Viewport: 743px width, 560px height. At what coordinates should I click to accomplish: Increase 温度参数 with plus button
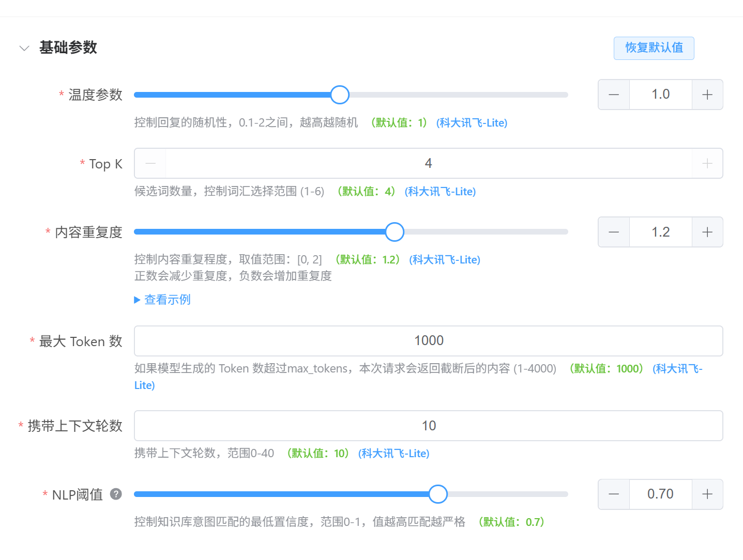click(x=707, y=95)
